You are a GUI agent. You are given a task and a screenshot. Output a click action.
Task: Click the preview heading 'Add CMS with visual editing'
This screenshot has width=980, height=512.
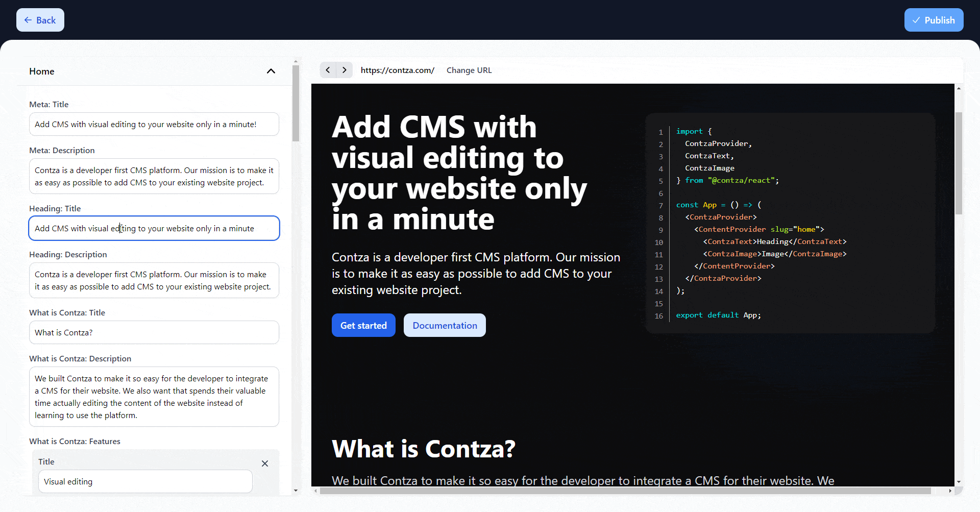pos(459,173)
